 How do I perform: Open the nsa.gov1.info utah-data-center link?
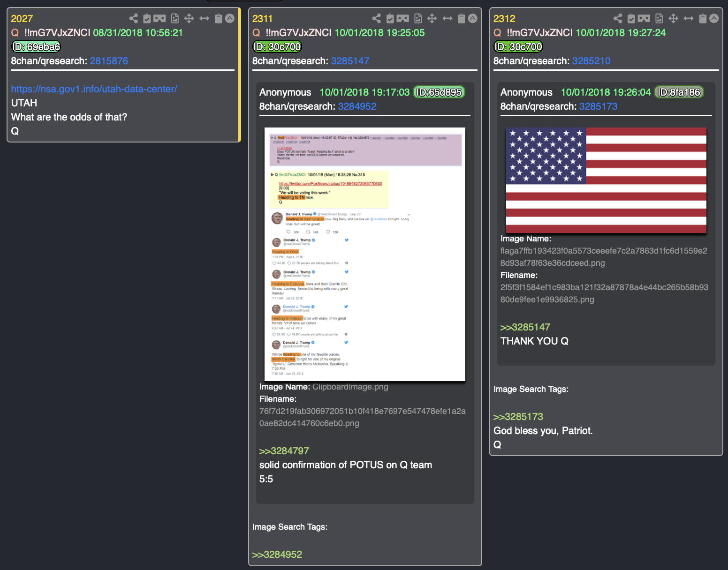[94, 89]
